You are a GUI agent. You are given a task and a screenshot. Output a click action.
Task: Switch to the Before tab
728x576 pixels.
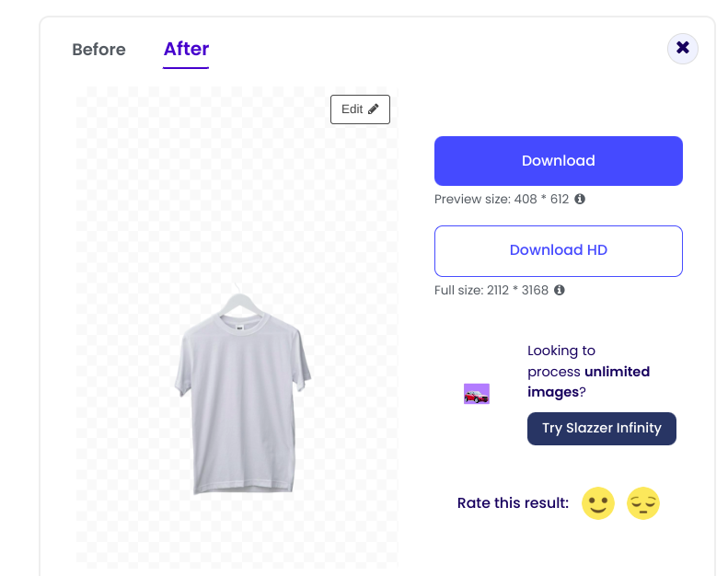[98, 50]
